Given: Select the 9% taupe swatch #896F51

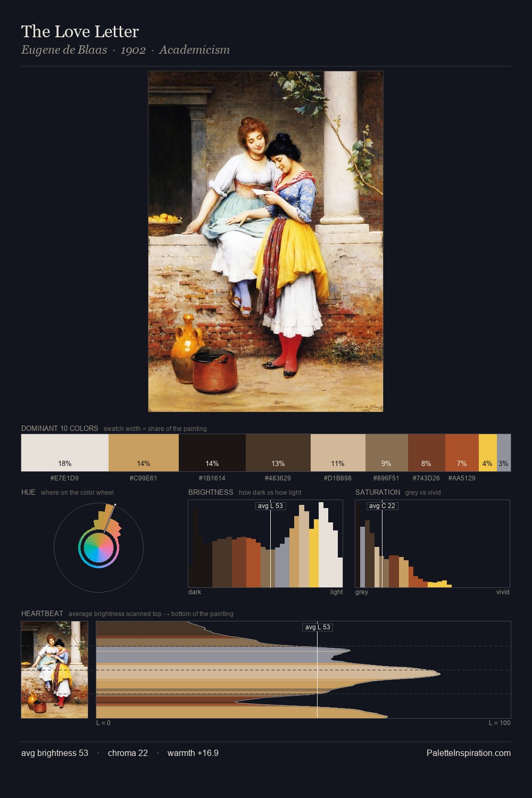Looking at the screenshot, I should point(387,453).
